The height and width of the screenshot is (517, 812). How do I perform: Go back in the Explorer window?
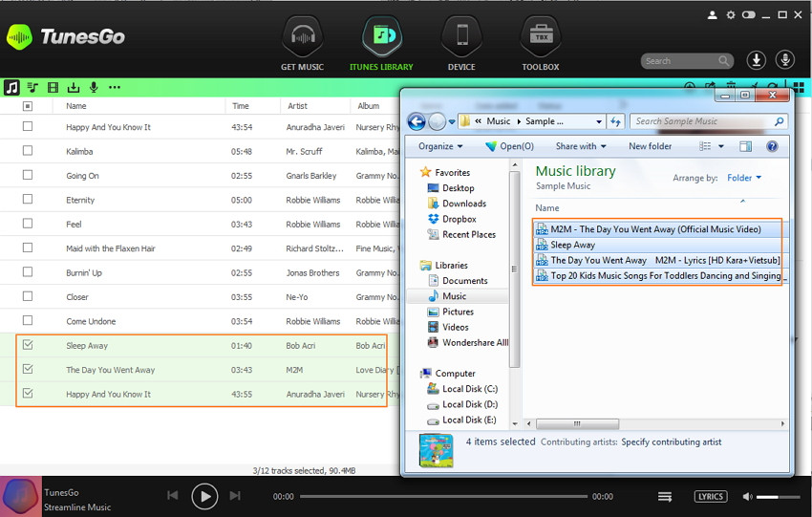coord(417,121)
